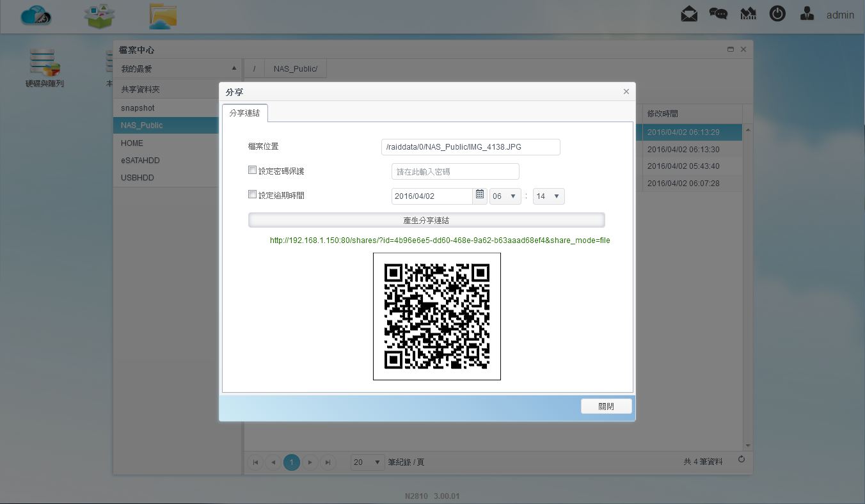
Task: Click the admin username text
Action: click(840, 15)
